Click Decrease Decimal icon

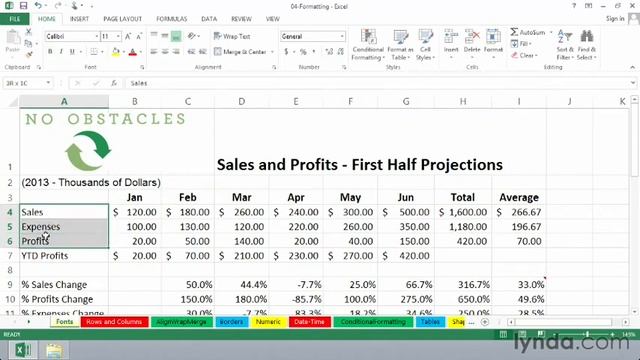pyautogui.click(x=341, y=52)
